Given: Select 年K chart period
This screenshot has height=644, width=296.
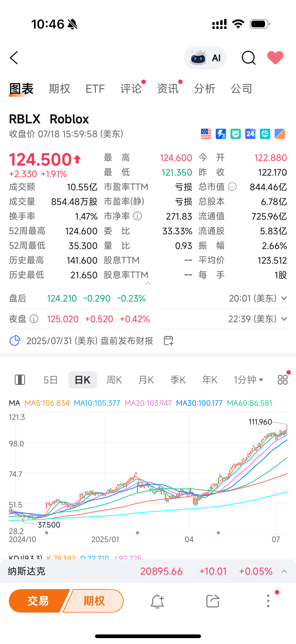Looking at the screenshot, I should (210, 380).
